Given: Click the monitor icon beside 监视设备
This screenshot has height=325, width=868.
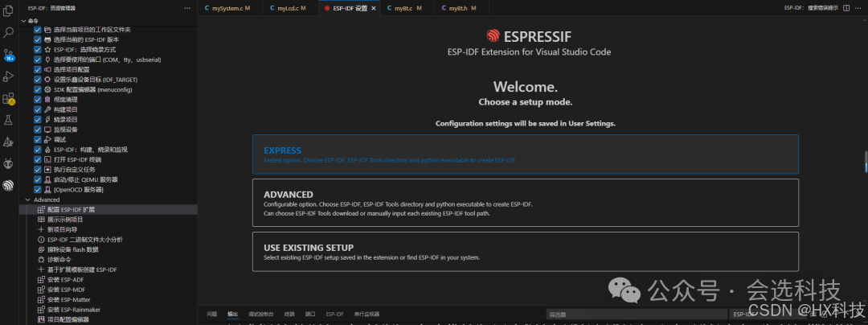Looking at the screenshot, I should point(47,129).
